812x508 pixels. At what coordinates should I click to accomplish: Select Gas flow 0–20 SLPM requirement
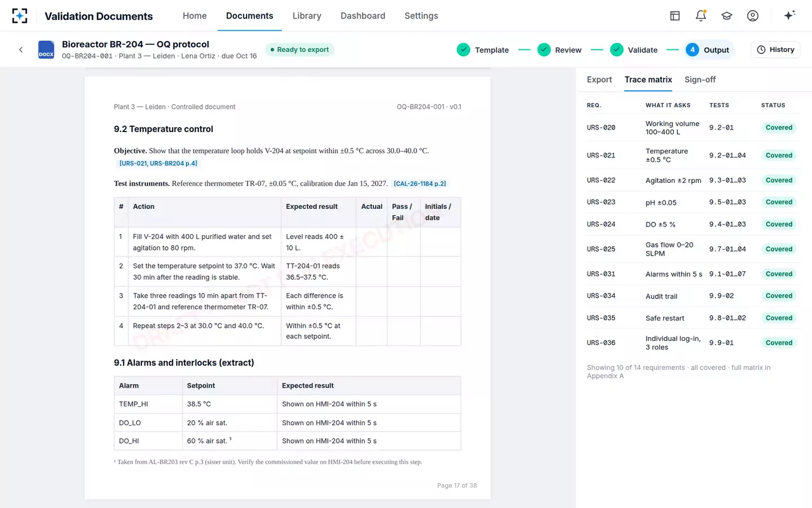point(669,249)
